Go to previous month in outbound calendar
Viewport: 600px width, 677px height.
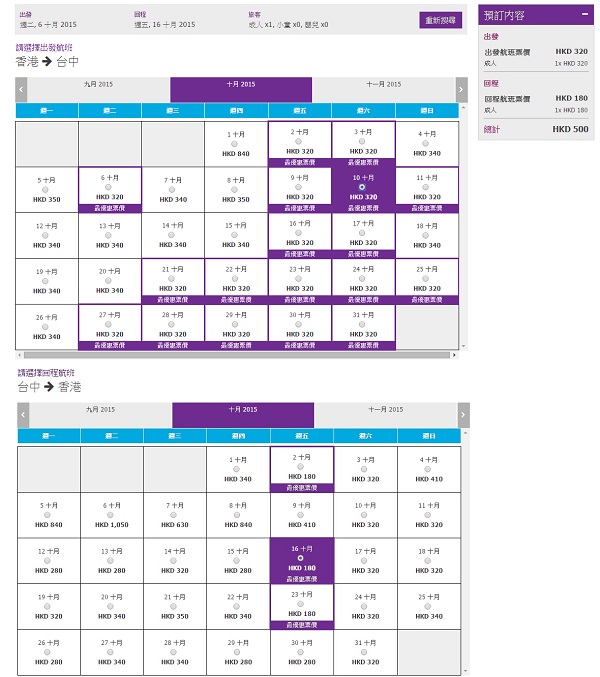coord(21,90)
